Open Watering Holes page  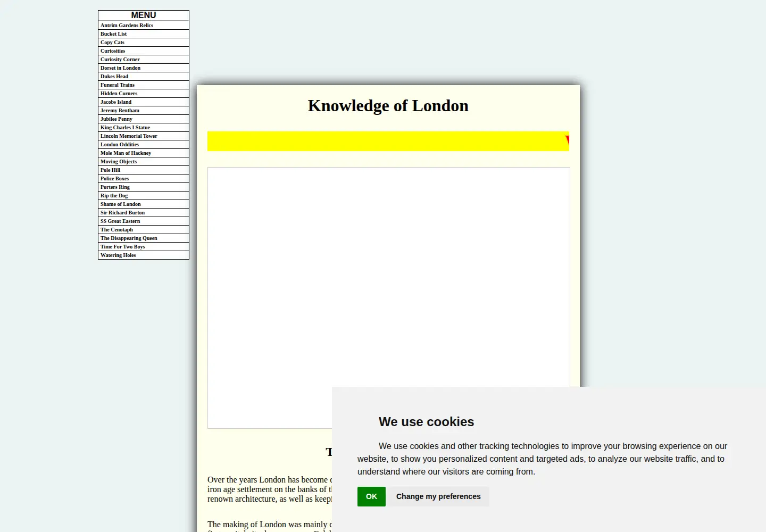[x=144, y=255]
